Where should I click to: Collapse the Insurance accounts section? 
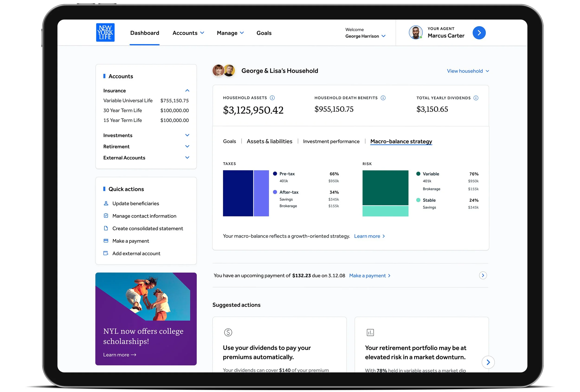(187, 90)
